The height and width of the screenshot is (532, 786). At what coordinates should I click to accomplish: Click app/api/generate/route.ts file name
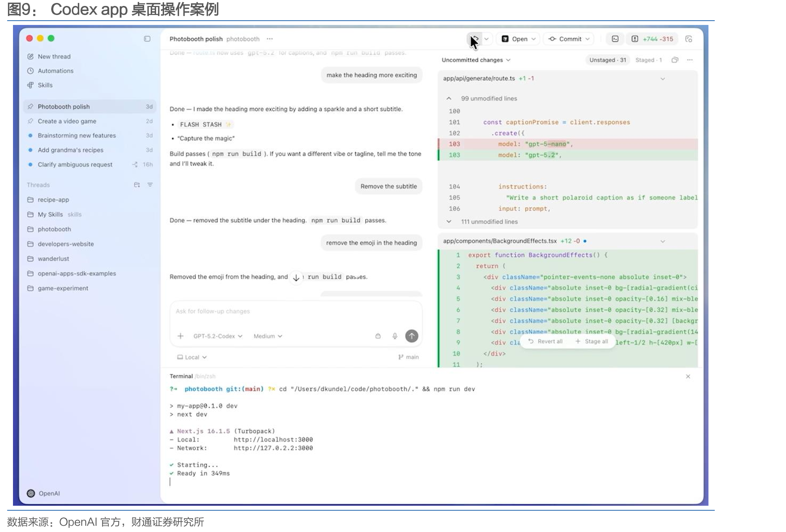coord(479,78)
